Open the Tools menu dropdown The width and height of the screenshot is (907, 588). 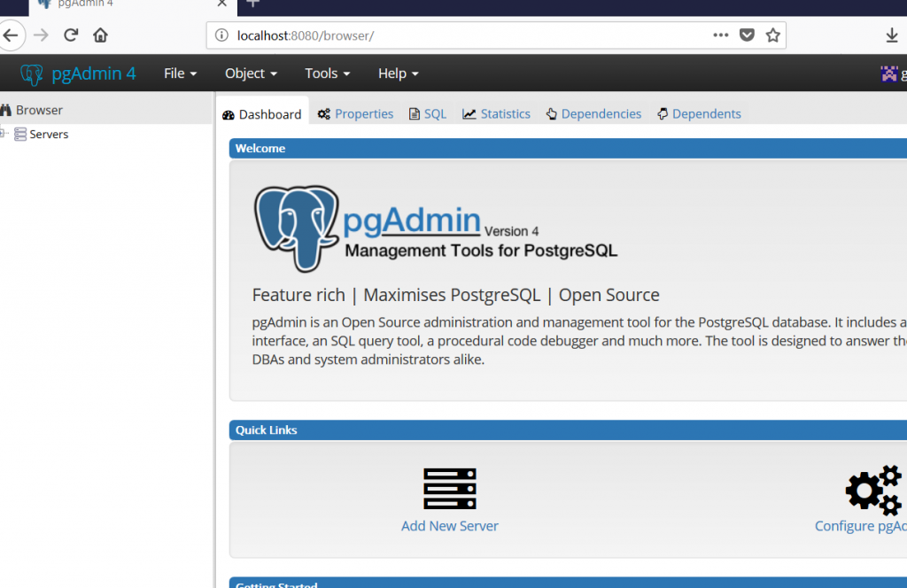click(x=327, y=73)
